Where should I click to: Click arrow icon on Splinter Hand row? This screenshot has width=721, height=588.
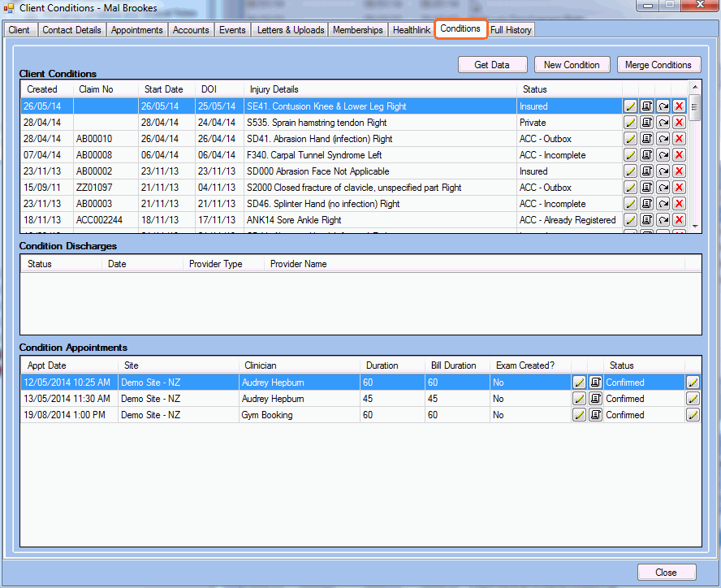663,204
